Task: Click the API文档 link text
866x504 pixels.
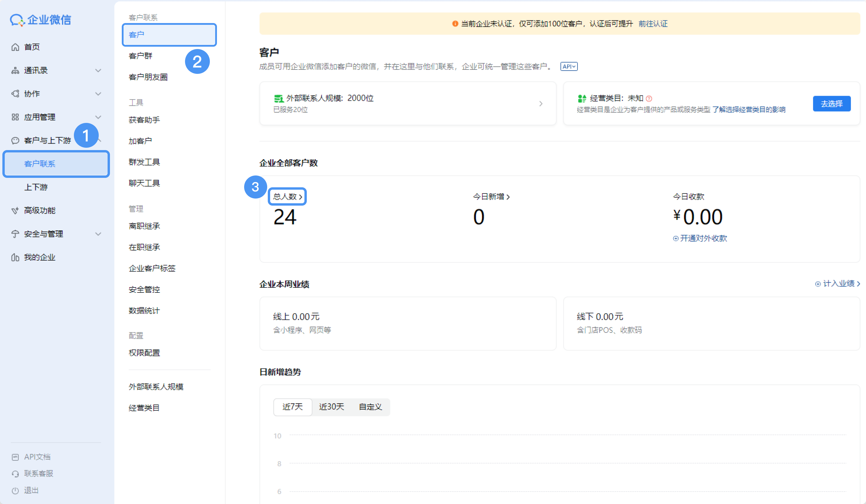Action: pos(38,457)
